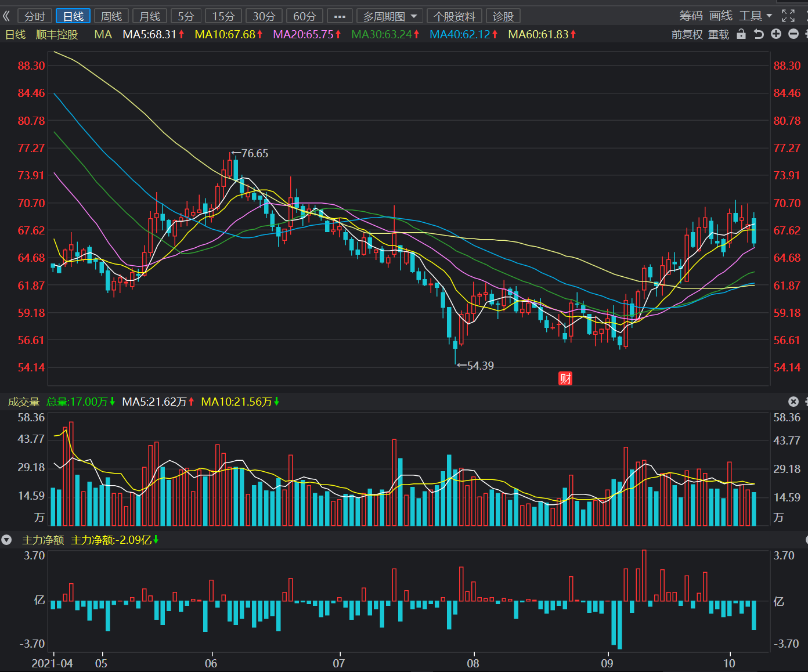The image size is (808, 672).
Task: Click the MA5:68.31 white indicator label
Action: coord(153,35)
